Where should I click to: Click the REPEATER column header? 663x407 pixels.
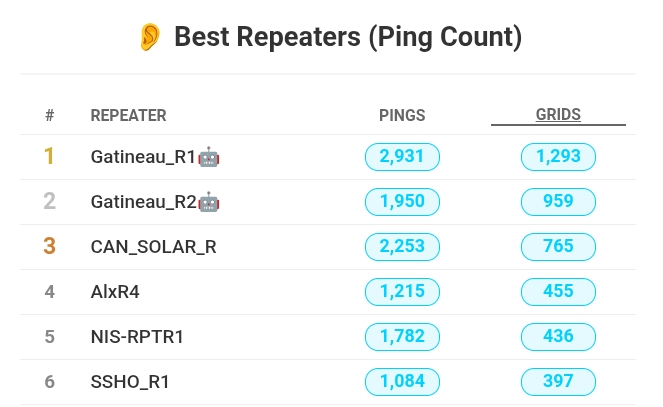coord(128,115)
